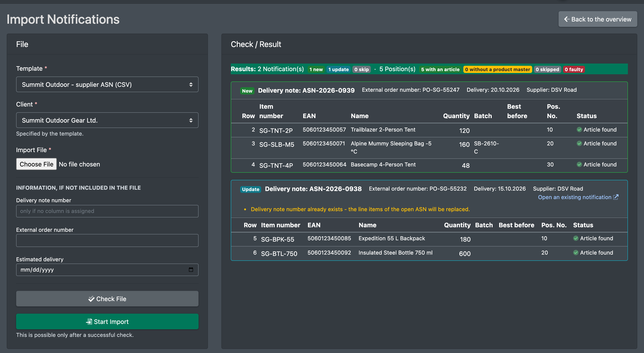Focus the External order number field

pos(107,240)
